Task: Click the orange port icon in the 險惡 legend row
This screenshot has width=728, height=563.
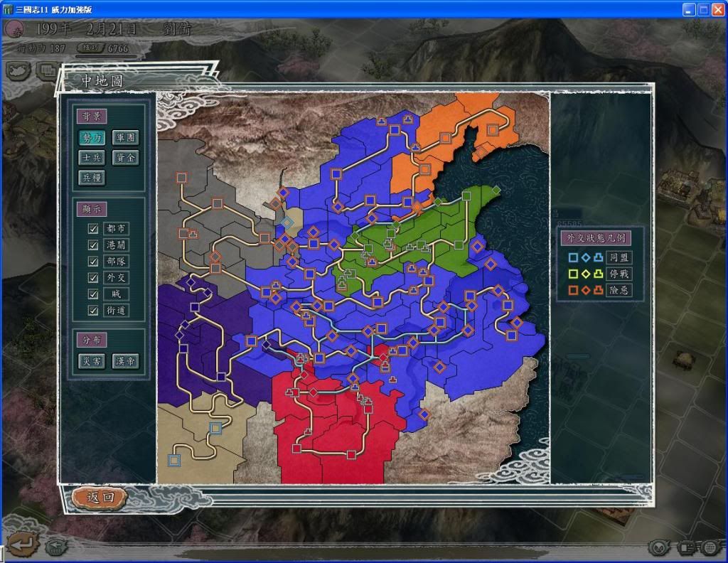Action: (599, 290)
